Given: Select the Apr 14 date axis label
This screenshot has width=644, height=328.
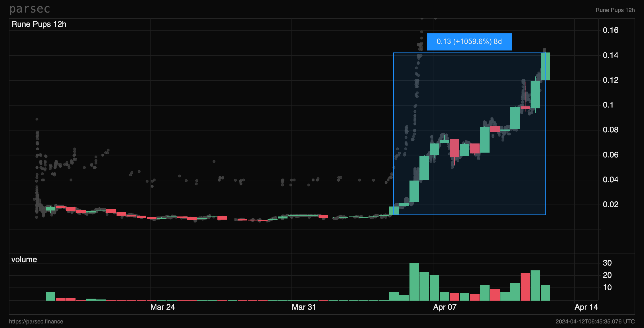Looking at the screenshot, I should (586, 307).
